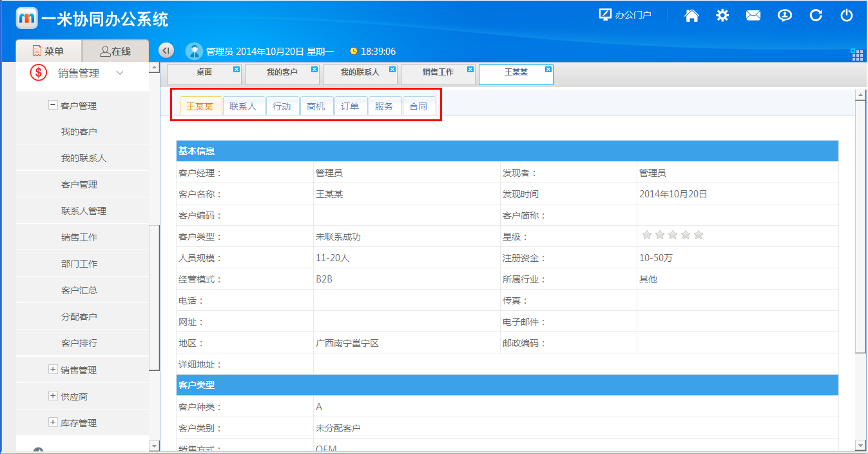Switch to the 菜单 sidebar tab
Image resolution: width=868 pixels, height=454 pixels.
[x=49, y=51]
